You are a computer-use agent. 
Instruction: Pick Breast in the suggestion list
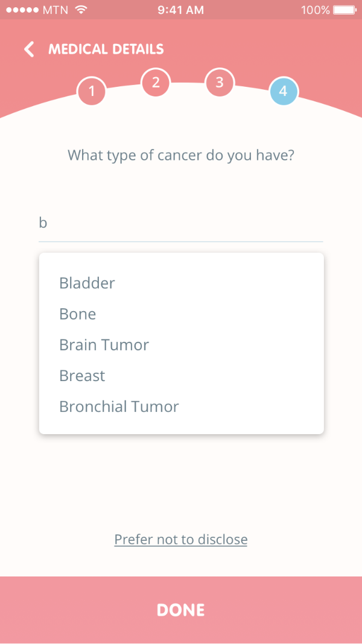pyautogui.click(x=82, y=376)
